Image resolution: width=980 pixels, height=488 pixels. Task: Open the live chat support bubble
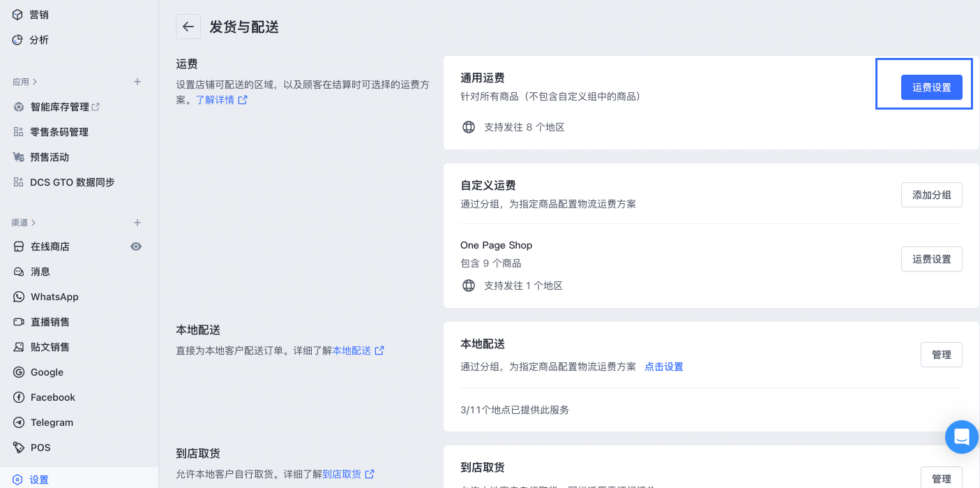click(961, 438)
